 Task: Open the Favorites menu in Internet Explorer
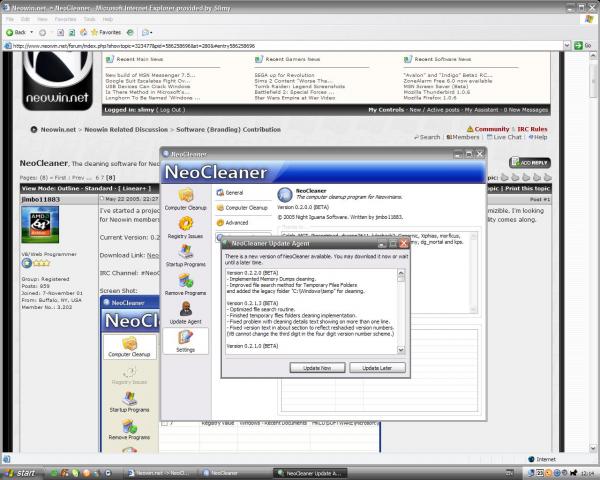(65, 19)
